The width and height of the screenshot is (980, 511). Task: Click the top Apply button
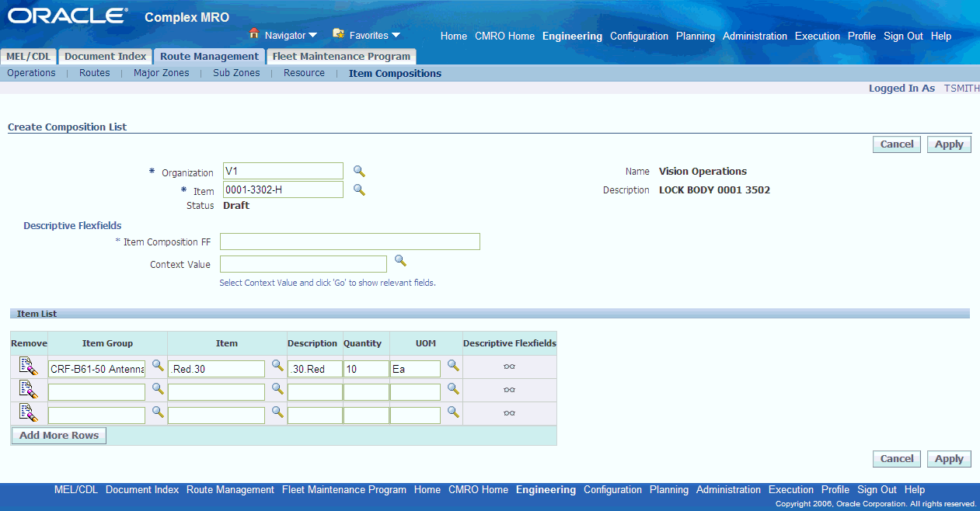point(949,144)
